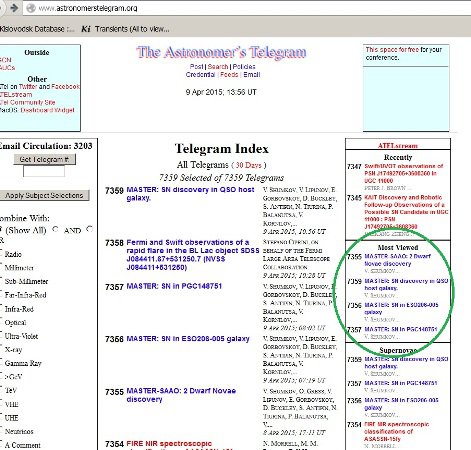
Task: Click the conference space banner text
Action: pyautogui.click(x=404, y=53)
